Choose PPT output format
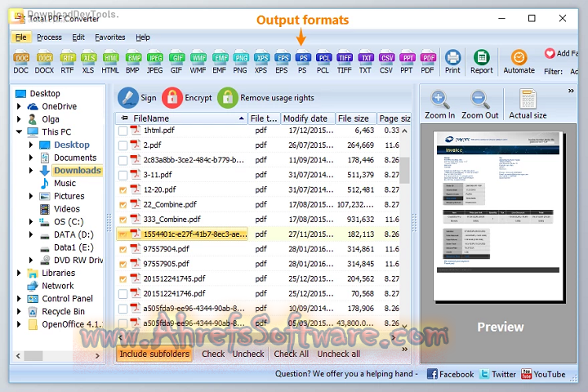This screenshot has width=588, height=392. click(407, 61)
